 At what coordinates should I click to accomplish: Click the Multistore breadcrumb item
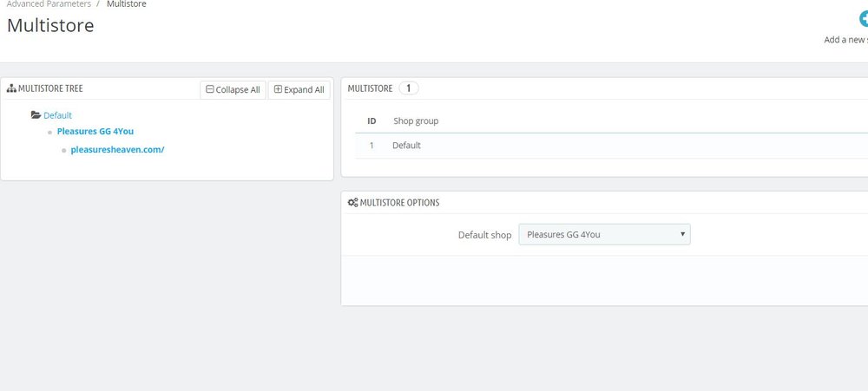pos(126,4)
